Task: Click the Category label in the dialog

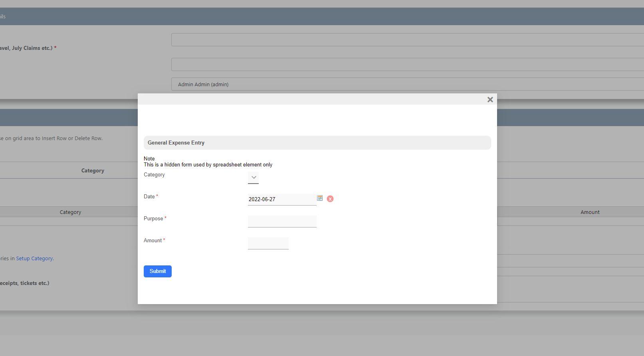Action: pos(154,175)
